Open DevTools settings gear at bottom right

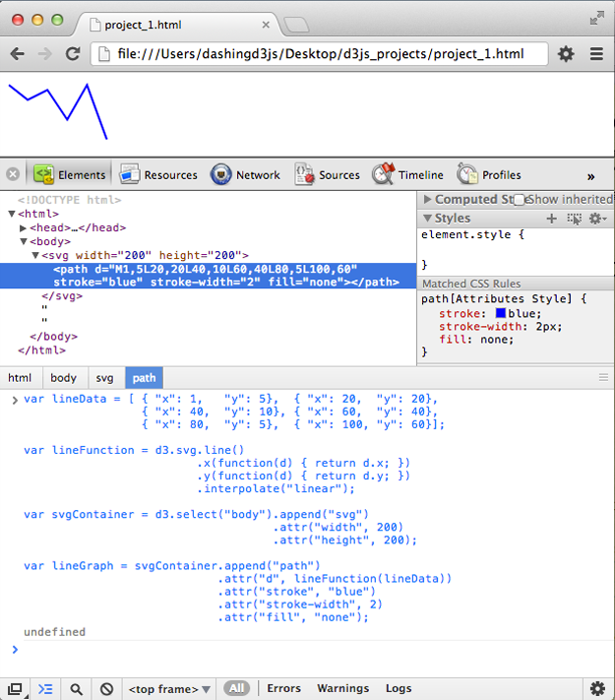(x=596, y=689)
